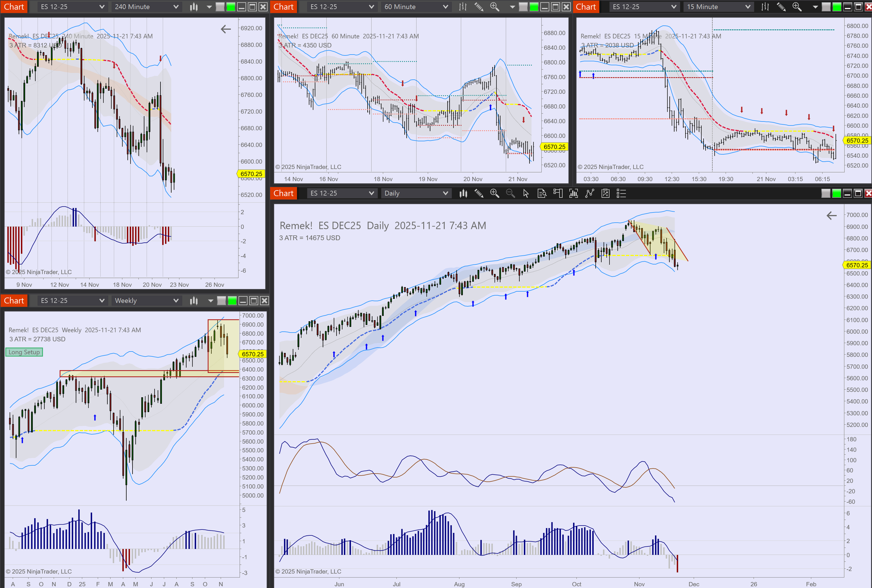Click Chart label of 240 Minute window
The width and height of the screenshot is (872, 588).
[x=14, y=7]
